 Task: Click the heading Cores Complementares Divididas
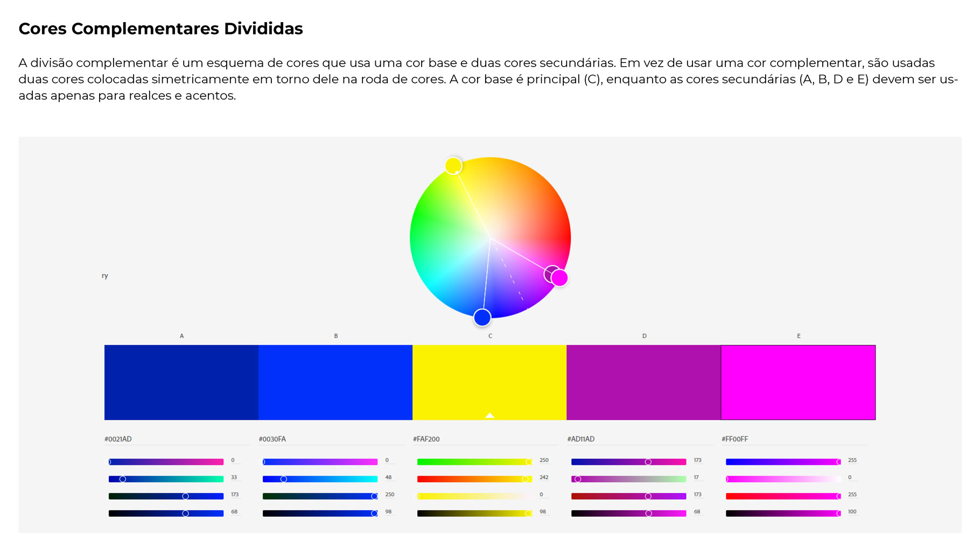click(x=160, y=29)
